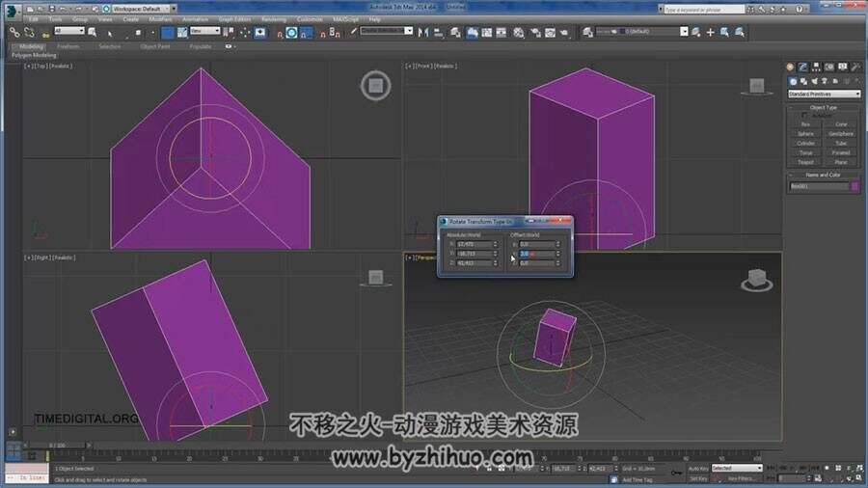Image resolution: width=868 pixels, height=488 pixels.
Task: Click the 3ds Max application menu logo
Action: click(x=11, y=10)
